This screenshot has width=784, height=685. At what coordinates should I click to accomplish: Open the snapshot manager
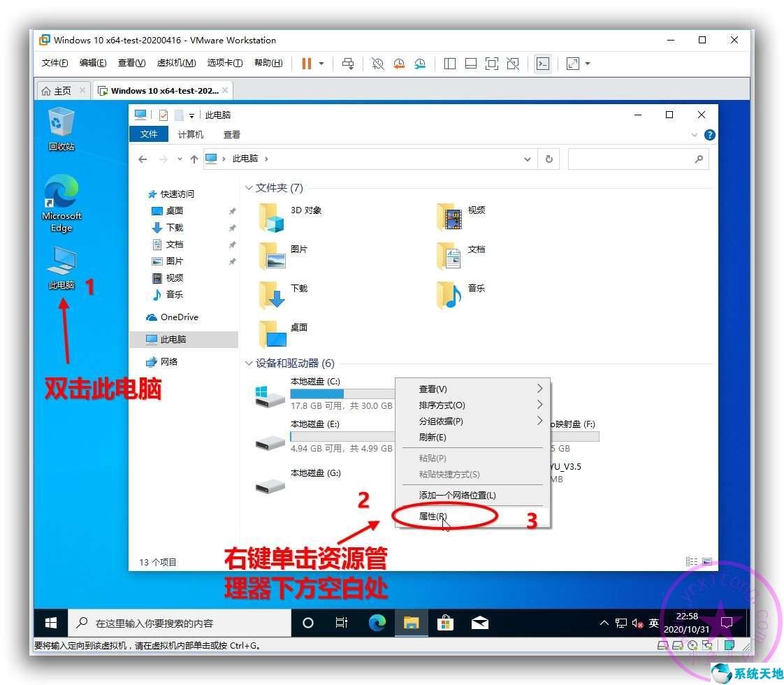point(420,64)
